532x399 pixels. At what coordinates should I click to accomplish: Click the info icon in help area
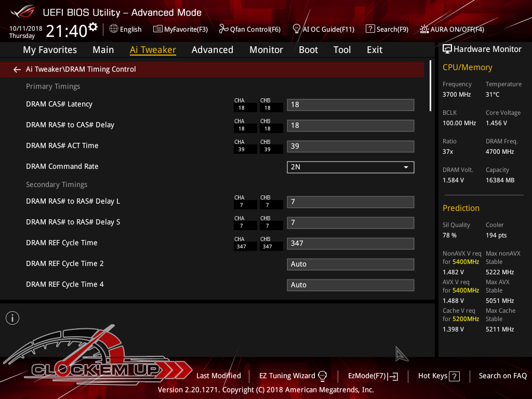pos(12,318)
